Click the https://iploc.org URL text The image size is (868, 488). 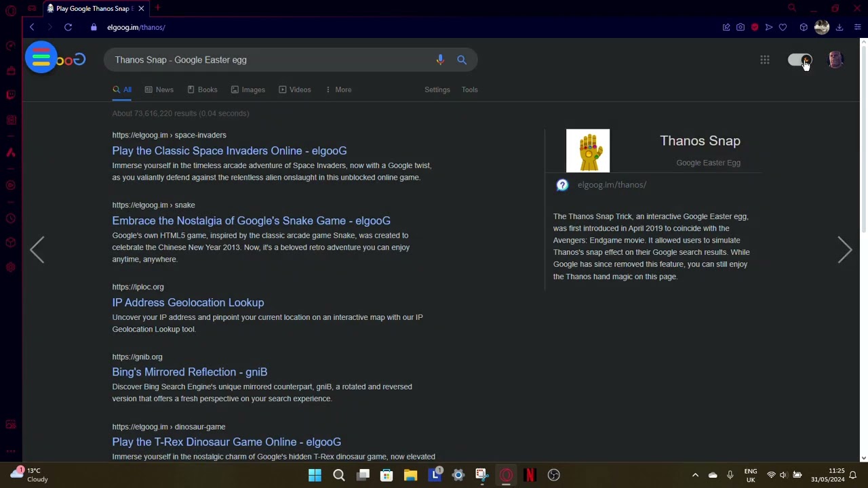point(138,287)
